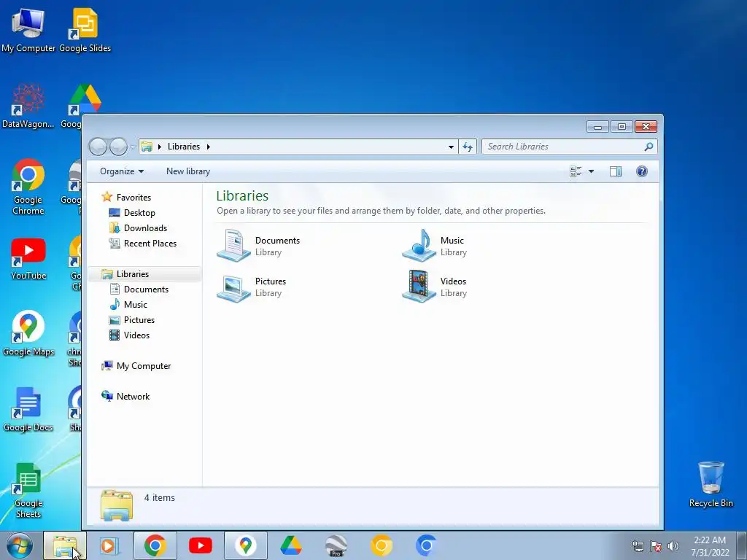Select DataWagon desktop shortcut
This screenshot has height=560, width=747.
[28, 106]
